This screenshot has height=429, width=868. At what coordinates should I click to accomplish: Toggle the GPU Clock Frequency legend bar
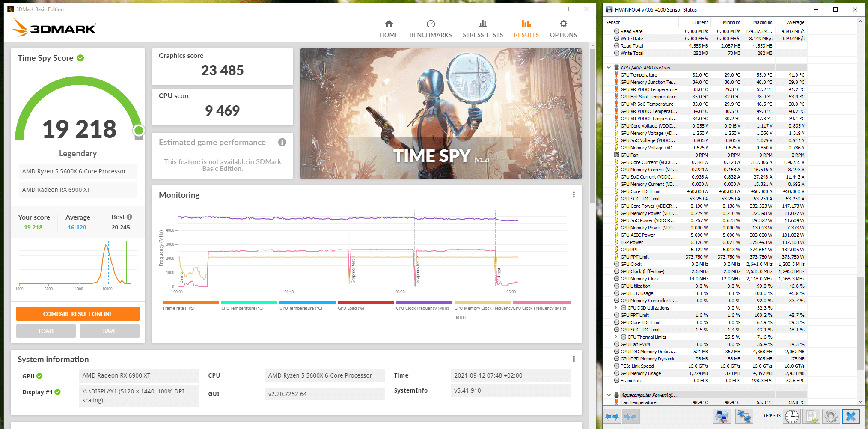[541, 302]
